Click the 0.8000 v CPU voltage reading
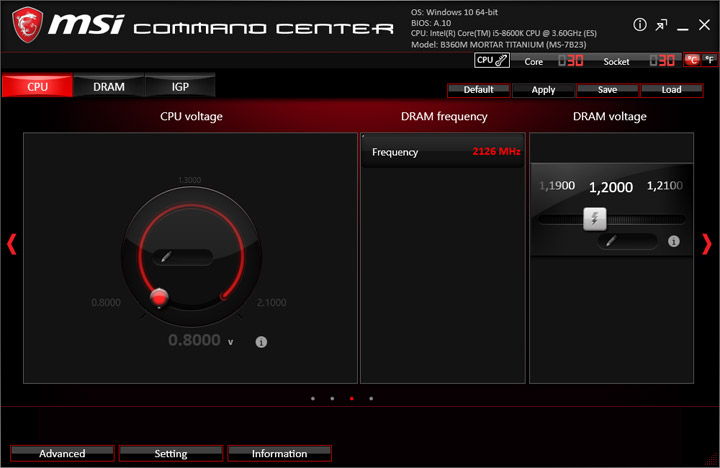This screenshot has width=720, height=468. [201, 340]
